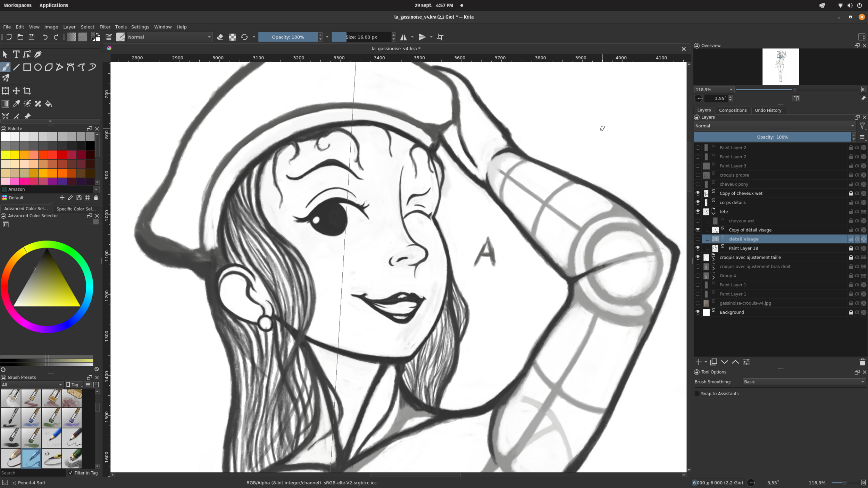
Task: Switch to the Undo History tab
Action: tap(768, 110)
